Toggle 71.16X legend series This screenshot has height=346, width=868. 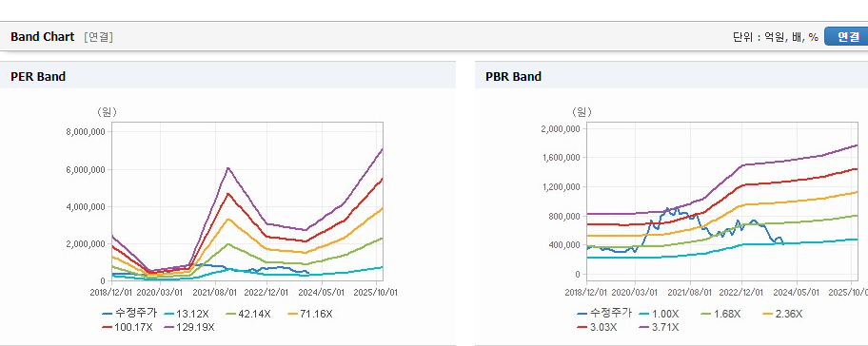310,314
